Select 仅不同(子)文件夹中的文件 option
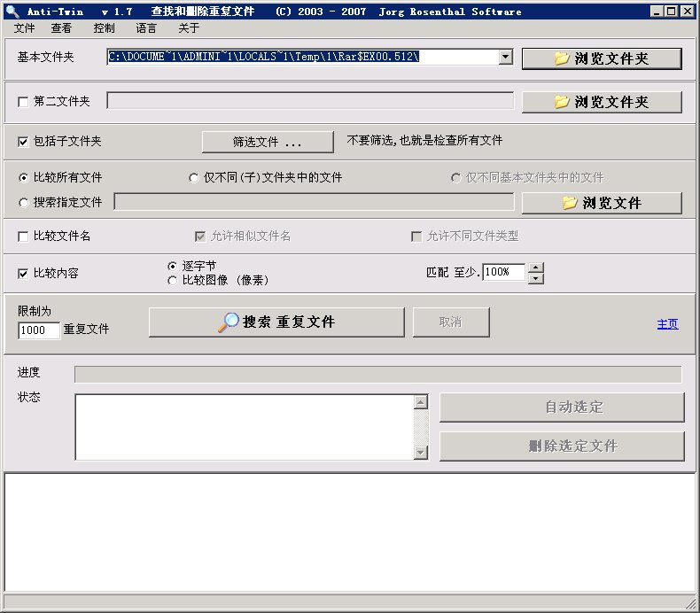The image size is (700, 613). [193, 178]
